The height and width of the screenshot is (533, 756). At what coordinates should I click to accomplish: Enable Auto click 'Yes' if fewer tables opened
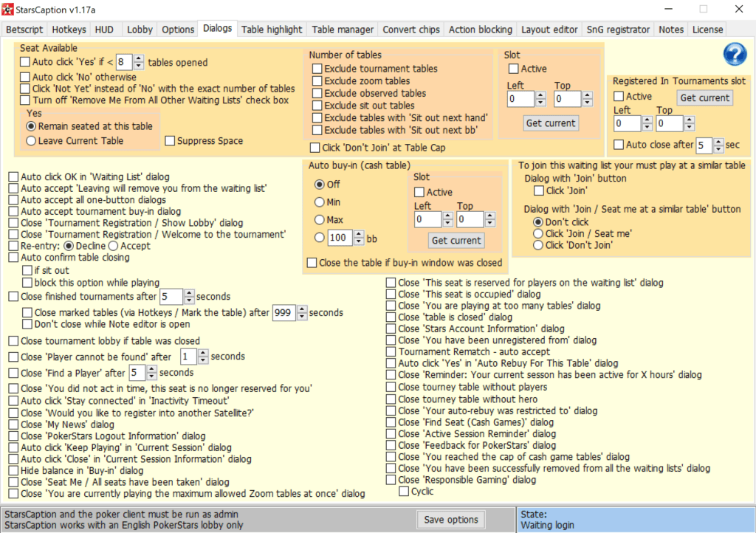coord(25,62)
